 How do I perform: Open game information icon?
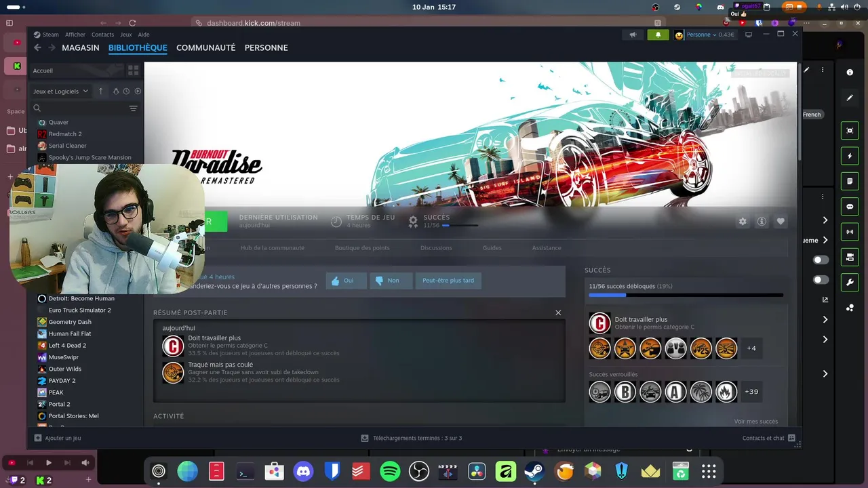pyautogui.click(x=762, y=222)
